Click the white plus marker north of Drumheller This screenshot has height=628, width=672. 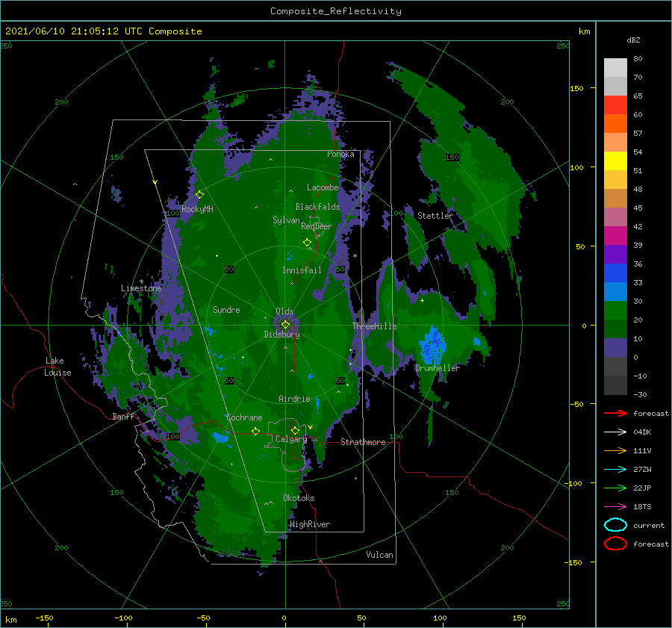click(422, 300)
